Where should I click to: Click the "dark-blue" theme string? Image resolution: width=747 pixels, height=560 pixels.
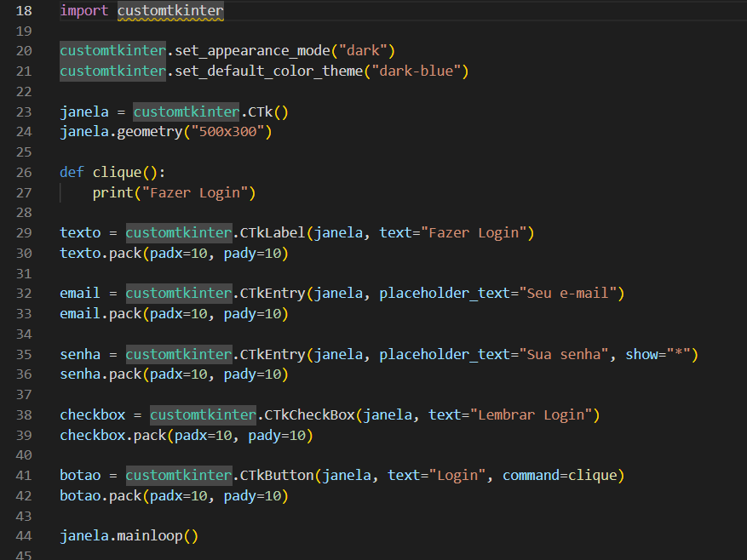point(417,71)
